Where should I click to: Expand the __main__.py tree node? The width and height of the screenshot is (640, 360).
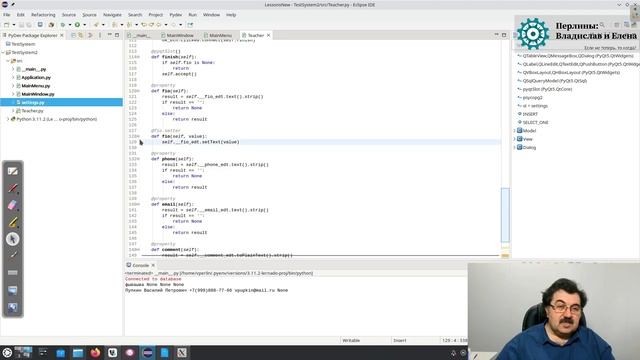click(x=13, y=69)
